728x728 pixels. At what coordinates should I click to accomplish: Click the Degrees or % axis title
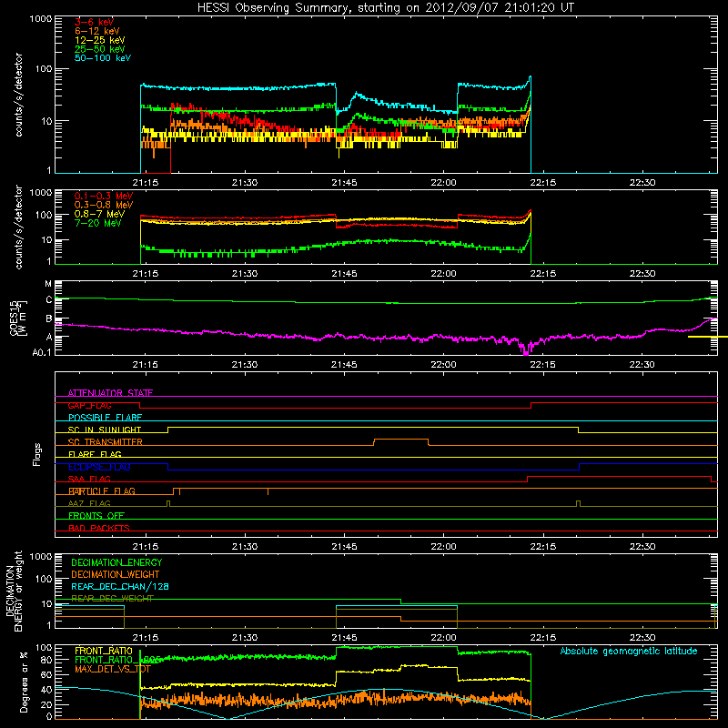pyautogui.click(x=24, y=682)
